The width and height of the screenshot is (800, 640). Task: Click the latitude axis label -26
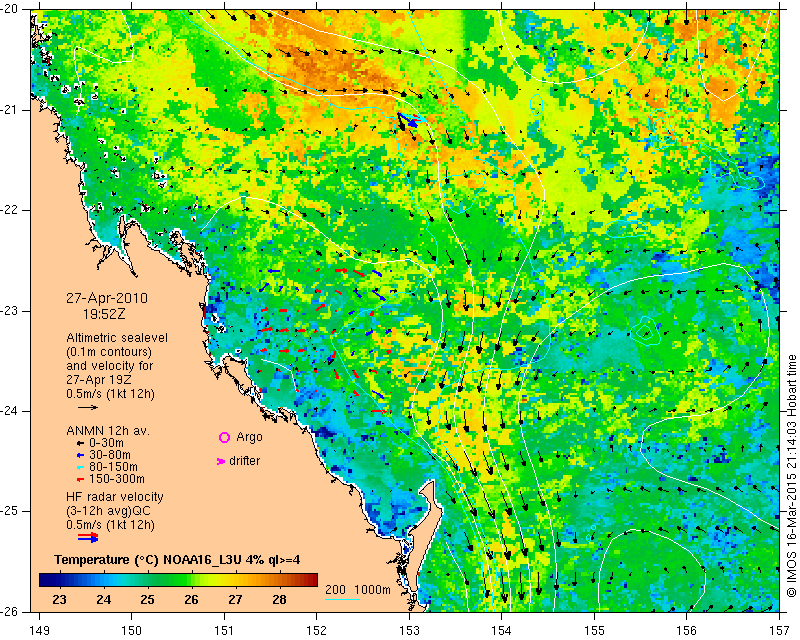(9, 612)
